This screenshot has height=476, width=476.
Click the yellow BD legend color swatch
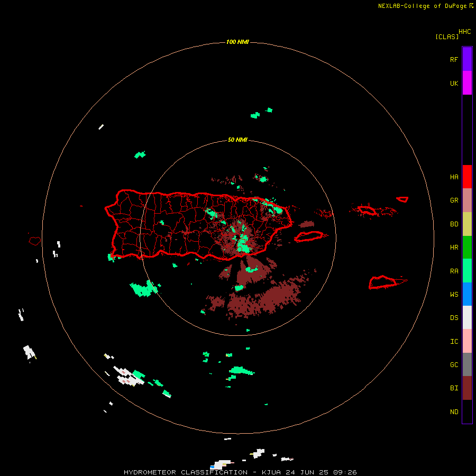pyautogui.click(x=467, y=224)
